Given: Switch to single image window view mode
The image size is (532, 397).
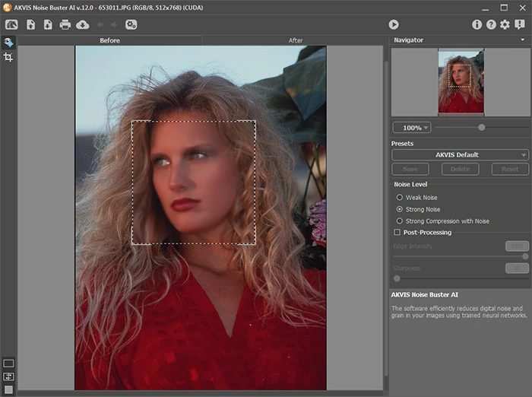Looking at the screenshot, I should [x=8, y=364].
